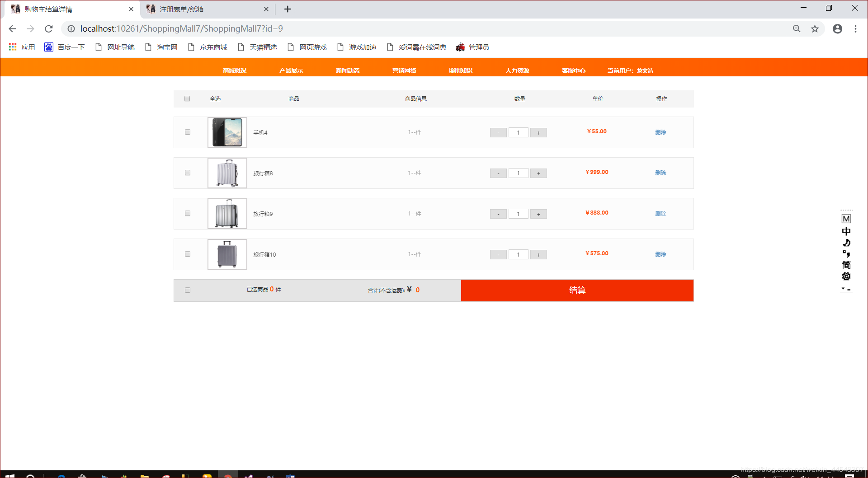The width and height of the screenshot is (868, 478).
Task: Toggle Chinese/English with the 中 icon
Action: 846,231
